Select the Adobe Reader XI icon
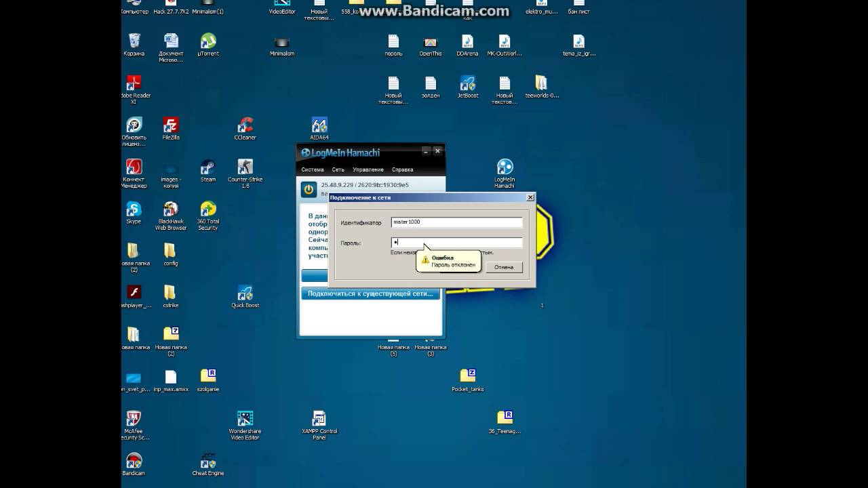The width and height of the screenshot is (868, 488). 135,89
